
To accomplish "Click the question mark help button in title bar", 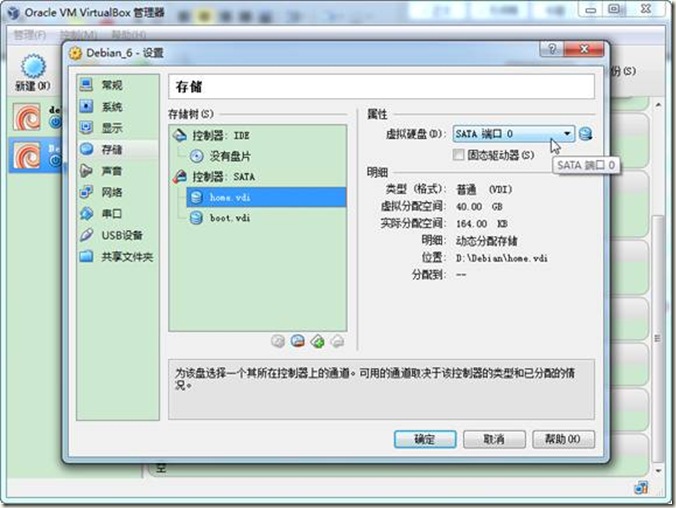I will [x=551, y=49].
